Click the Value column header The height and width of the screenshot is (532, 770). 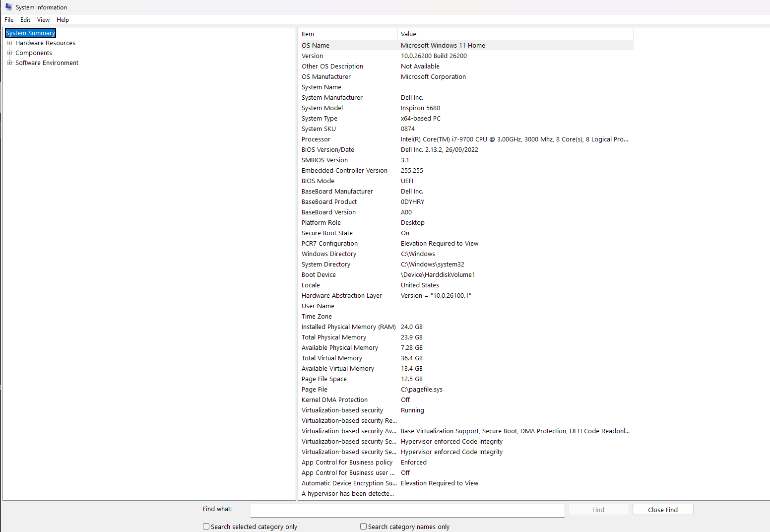point(515,34)
